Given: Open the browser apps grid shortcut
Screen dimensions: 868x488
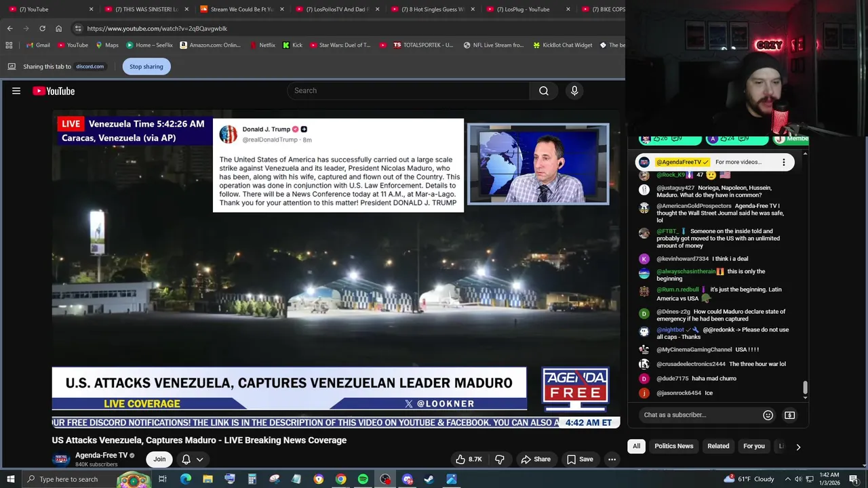Looking at the screenshot, I should (x=9, y=45).
